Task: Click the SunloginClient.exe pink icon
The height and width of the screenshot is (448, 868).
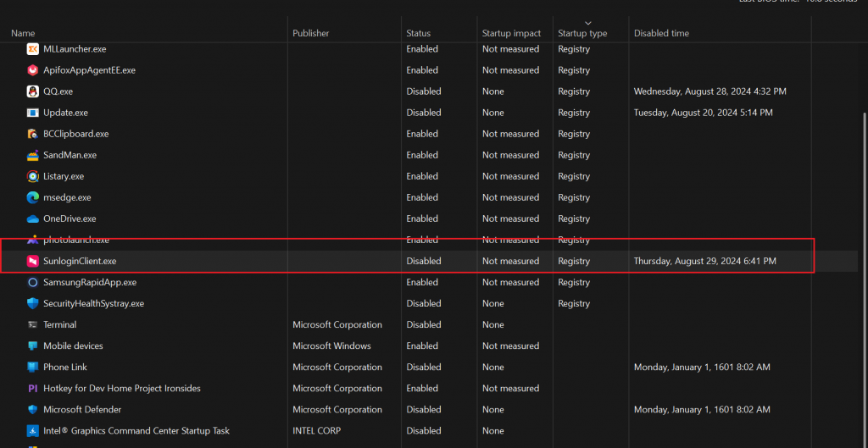Action: pyautogui.click(x=33, y=261)
